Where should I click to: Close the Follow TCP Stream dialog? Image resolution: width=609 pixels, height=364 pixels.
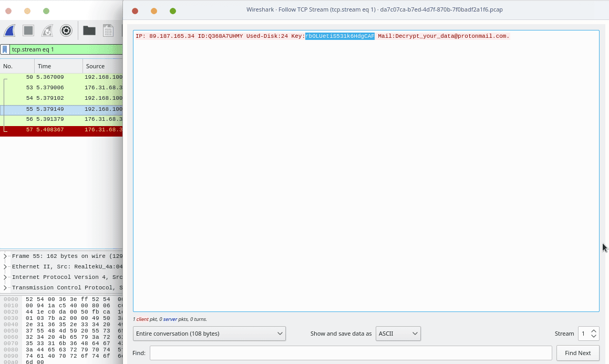click(135, 11)
